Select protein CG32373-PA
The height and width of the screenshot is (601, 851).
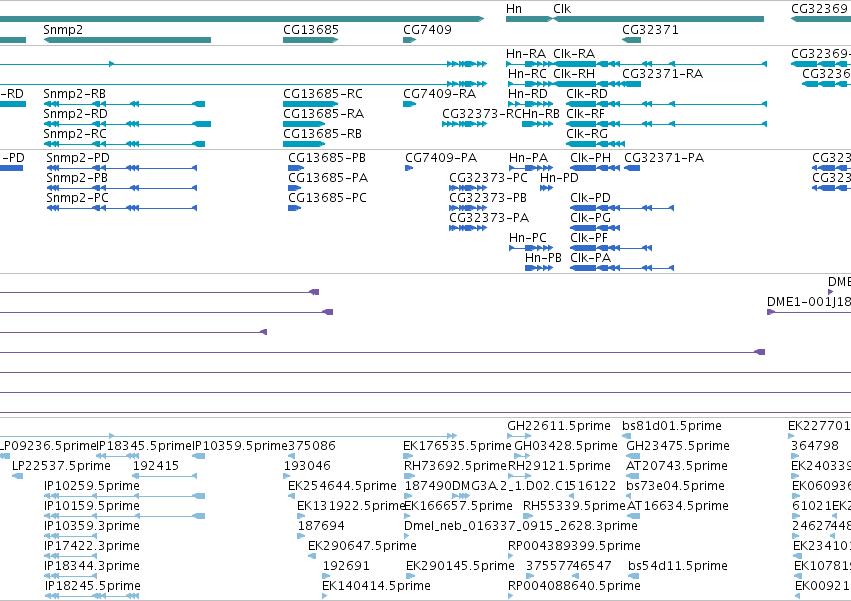click(x=489, y=218)
